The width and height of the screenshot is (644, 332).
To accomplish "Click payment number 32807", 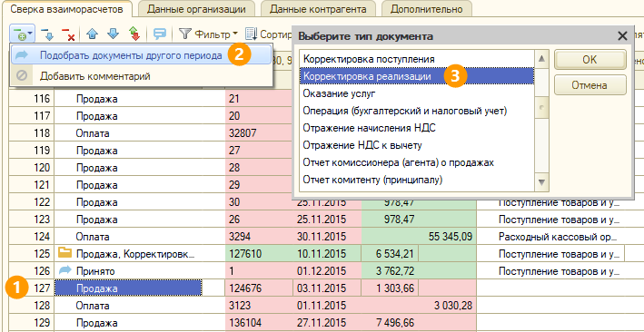I will tap(243, 133).
